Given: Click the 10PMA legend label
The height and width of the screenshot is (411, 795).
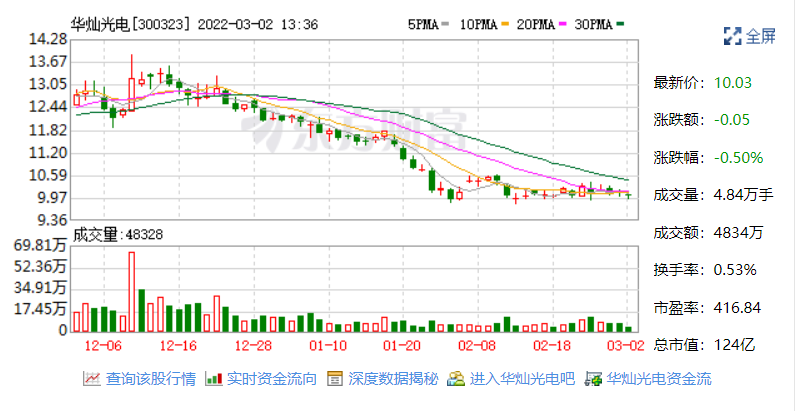Looking at the screenshot, I should click(478, 24).
